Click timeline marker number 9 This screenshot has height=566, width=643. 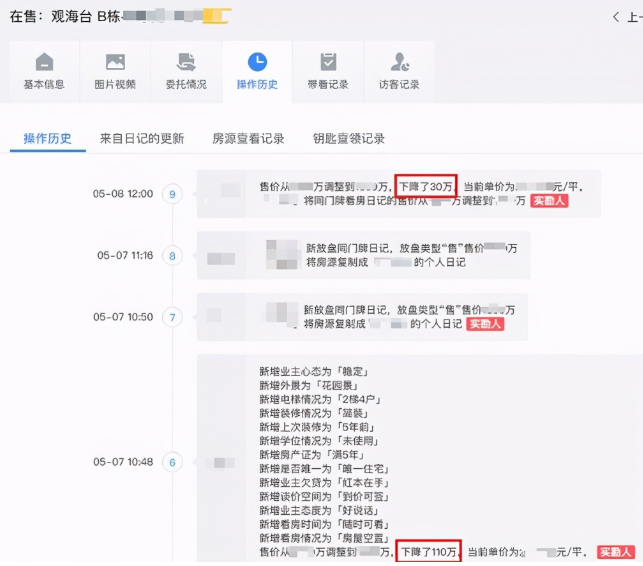pos(172,194)
